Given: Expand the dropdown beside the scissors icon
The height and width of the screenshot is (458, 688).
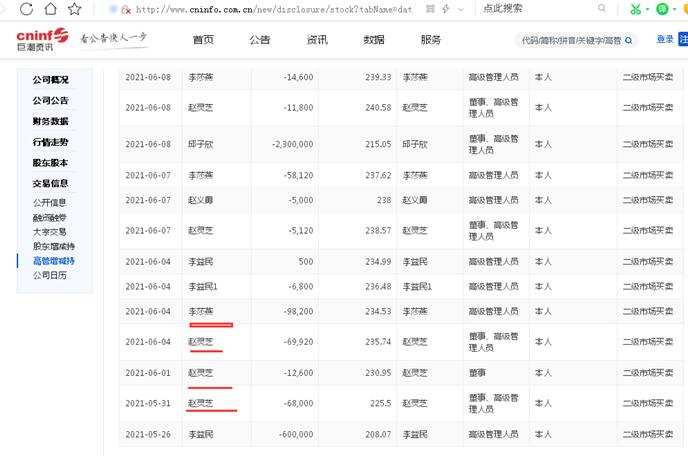Looking at the screenshot, I should 647,9.
